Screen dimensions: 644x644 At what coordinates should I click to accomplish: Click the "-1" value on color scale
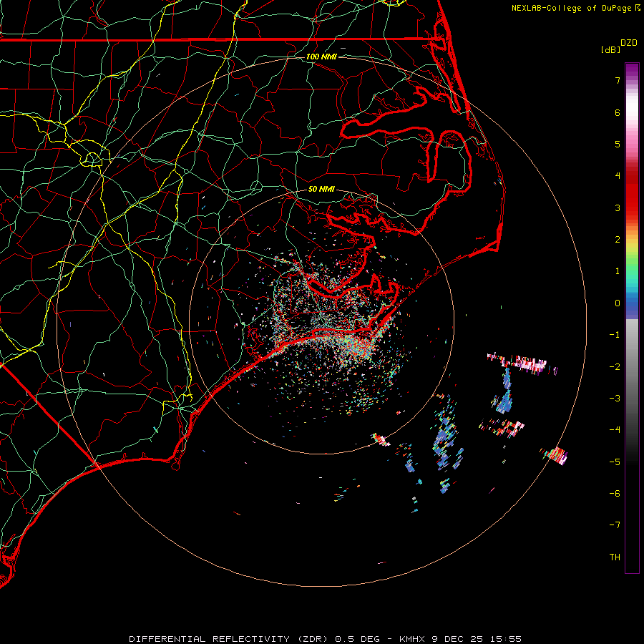(615, 335)
